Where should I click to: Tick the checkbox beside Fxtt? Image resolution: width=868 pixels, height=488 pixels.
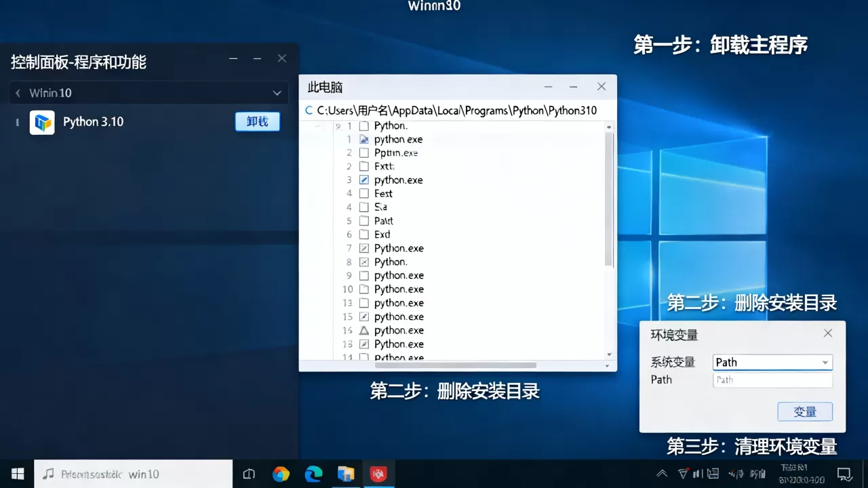(364, 166)
